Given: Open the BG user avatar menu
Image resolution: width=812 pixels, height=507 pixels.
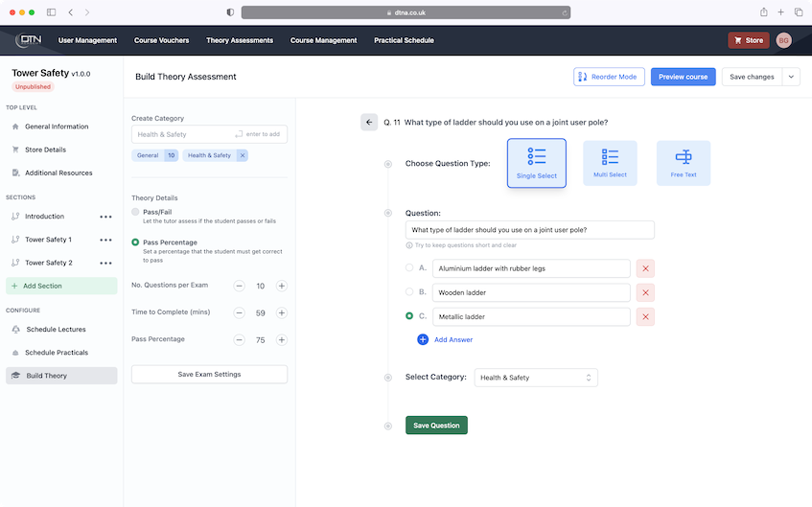Looking at the screenshot, I should tap(783, 40).
